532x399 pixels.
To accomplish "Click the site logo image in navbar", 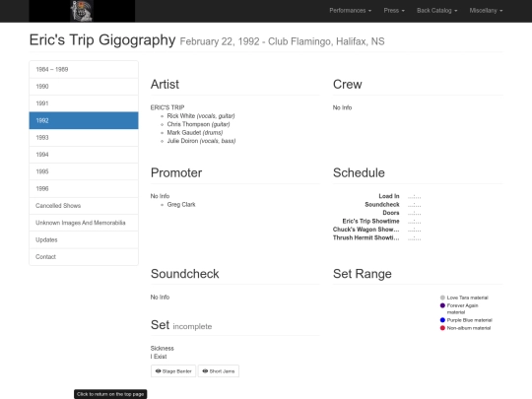I will pos(82,11).
